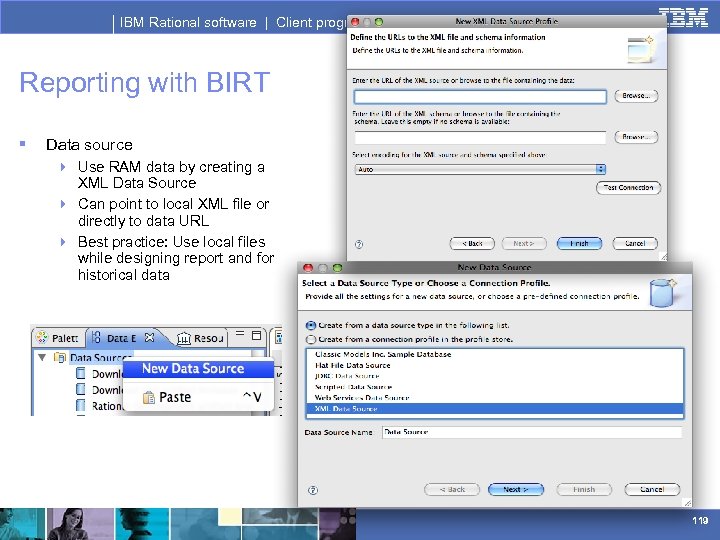Screen dimensions: 720x540
Task: Focus the Data Source Name field
Action: click(532, 432)
